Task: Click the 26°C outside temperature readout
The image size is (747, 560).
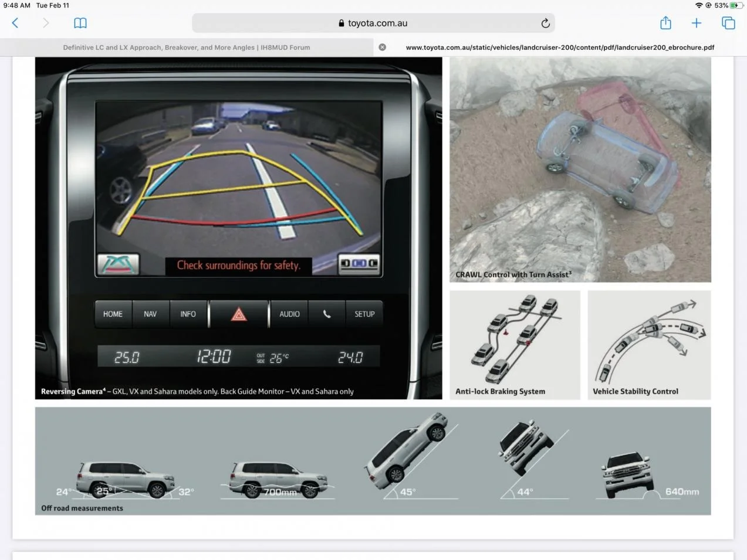Action: pyautogui.click(x=273, y=358)
